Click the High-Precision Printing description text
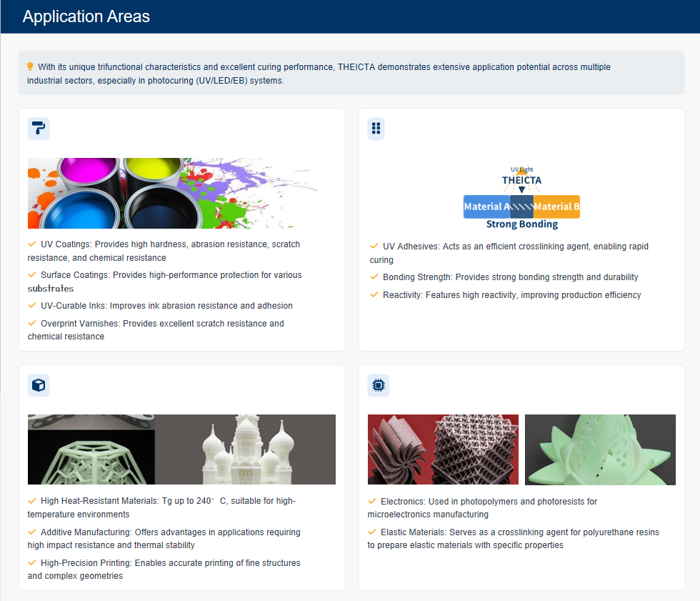Image resolution: width=700 pixels, height=601 pixels. tap(164, 570)
